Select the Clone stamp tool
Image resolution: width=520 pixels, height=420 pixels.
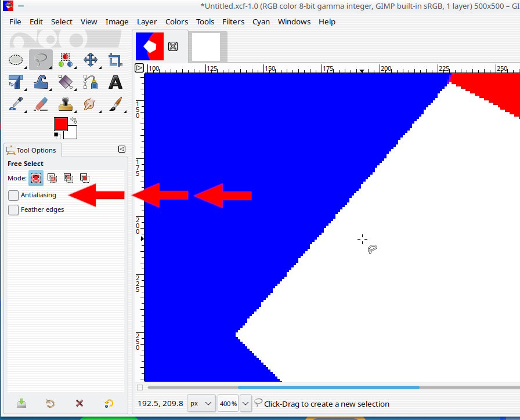point(66,104)
